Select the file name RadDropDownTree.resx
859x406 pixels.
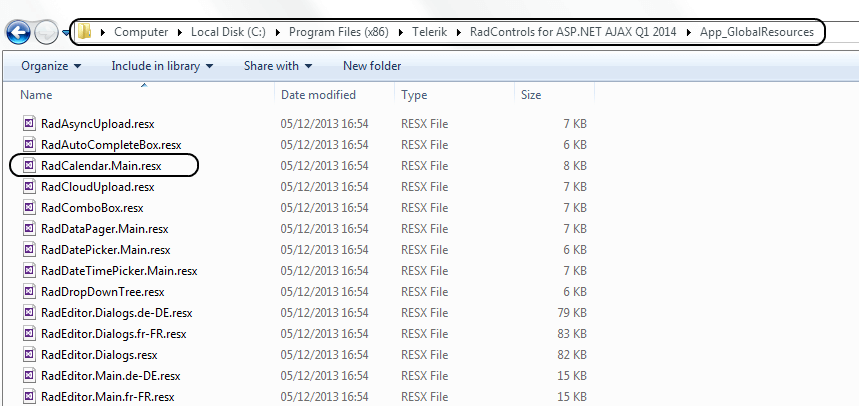(x=102, y=292)
